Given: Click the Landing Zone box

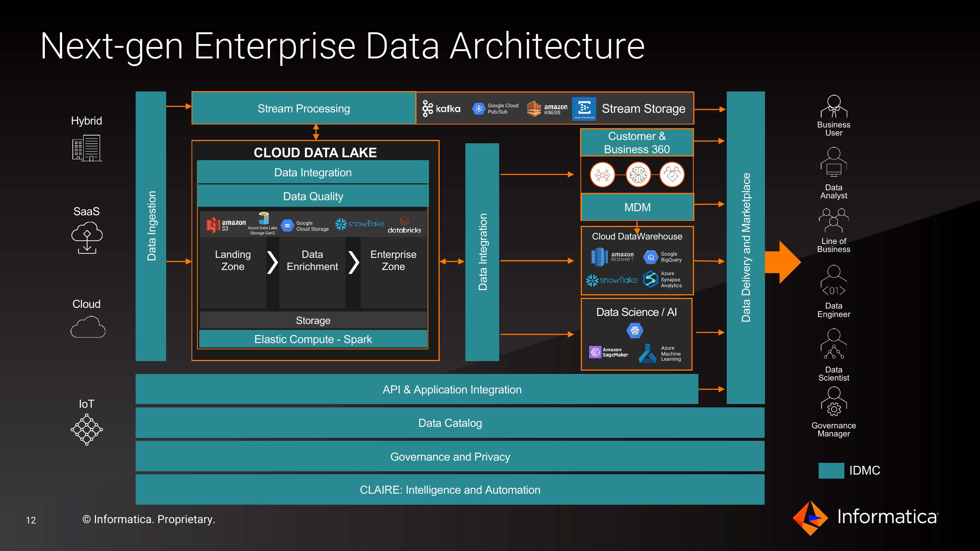Looking at the screenshot, I should 233,273.
